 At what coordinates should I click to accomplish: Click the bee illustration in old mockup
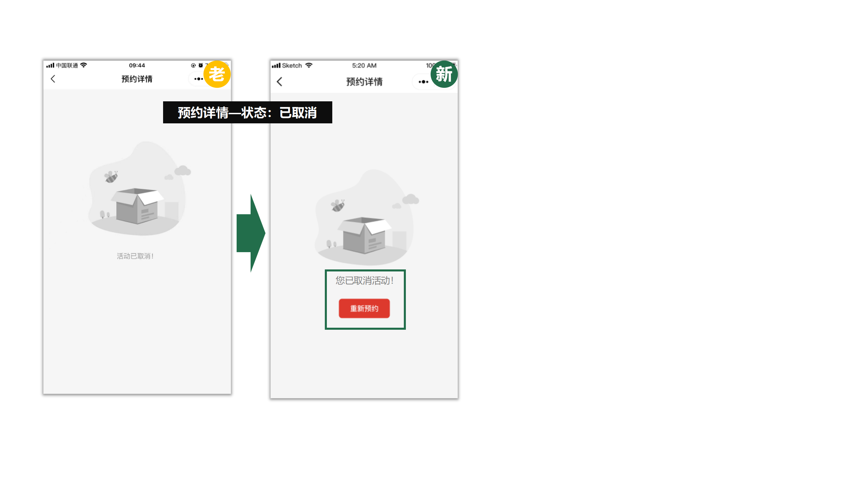tap(111, 177)
